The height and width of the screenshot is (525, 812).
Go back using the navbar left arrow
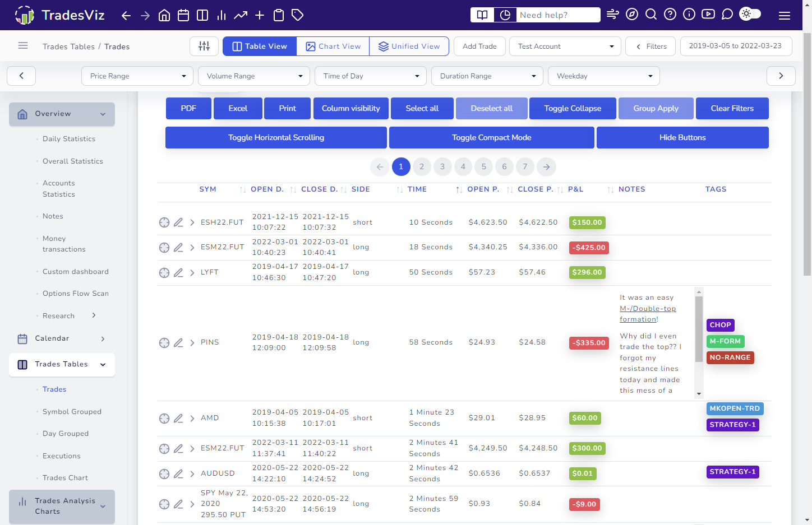coord(126,15)
